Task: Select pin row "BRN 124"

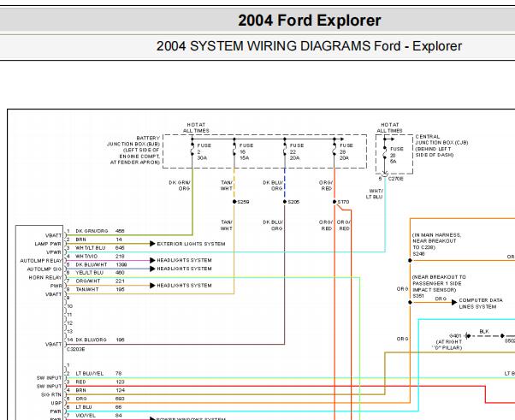Action: click(100, 390)
